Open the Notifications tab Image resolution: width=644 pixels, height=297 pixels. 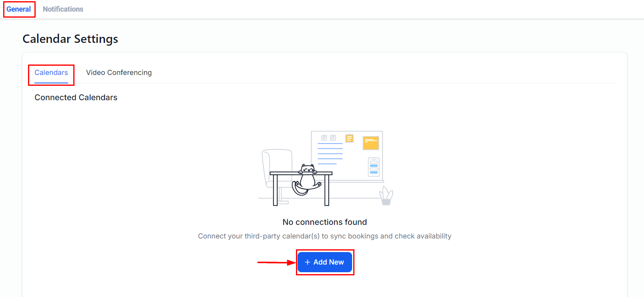(63, 9)
